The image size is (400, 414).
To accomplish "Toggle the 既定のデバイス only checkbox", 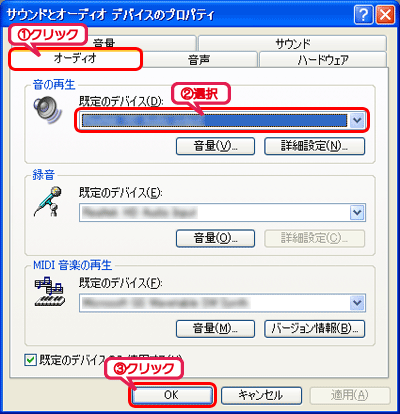I will tap(31, 360).
